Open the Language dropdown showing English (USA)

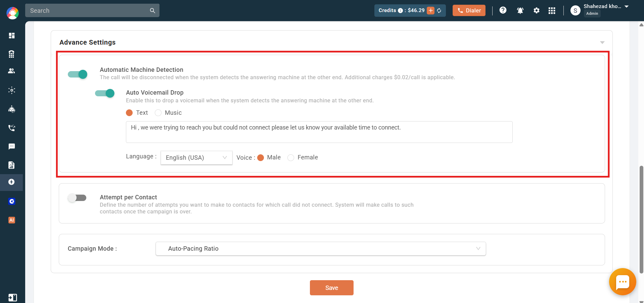click(196, 158)
